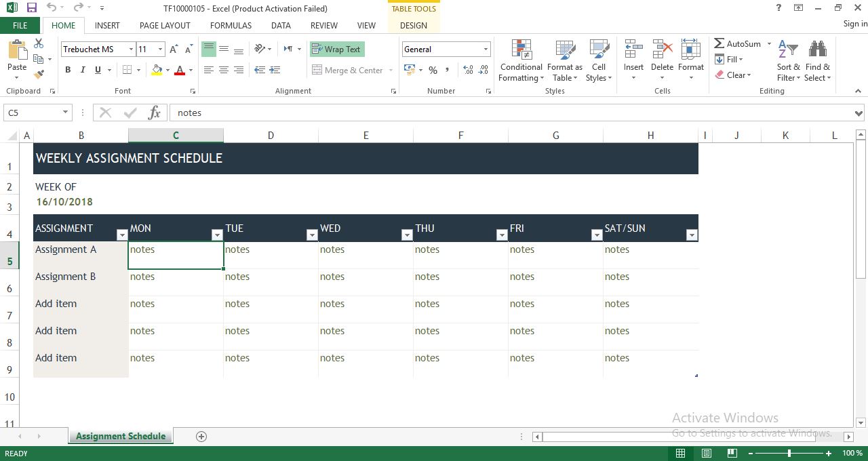Expand the Name Box dropdown
The height and width of the screenshot is (461, 868).
tap(65, 113)
